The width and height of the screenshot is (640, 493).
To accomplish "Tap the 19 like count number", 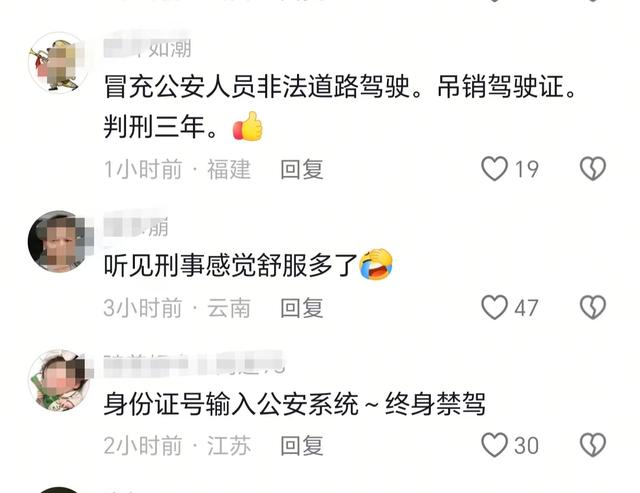I will 526,169.
